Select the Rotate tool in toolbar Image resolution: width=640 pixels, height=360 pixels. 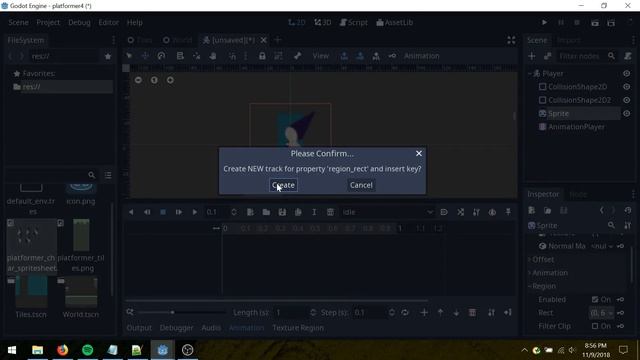[x=161, y=56]
